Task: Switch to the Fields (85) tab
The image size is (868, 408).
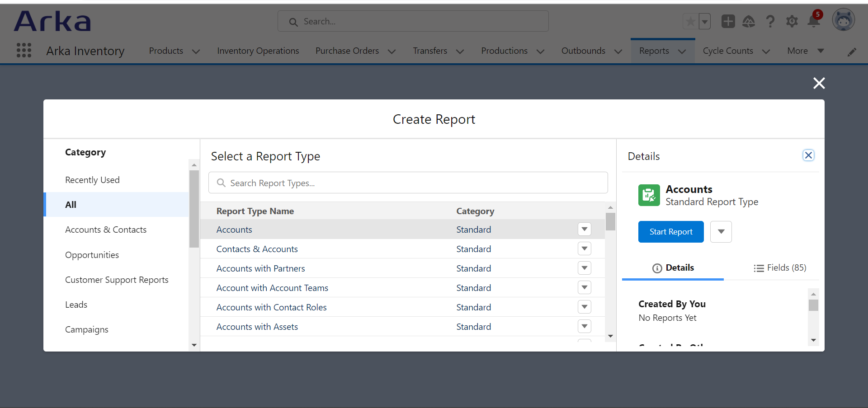Action: coord(780,268)
